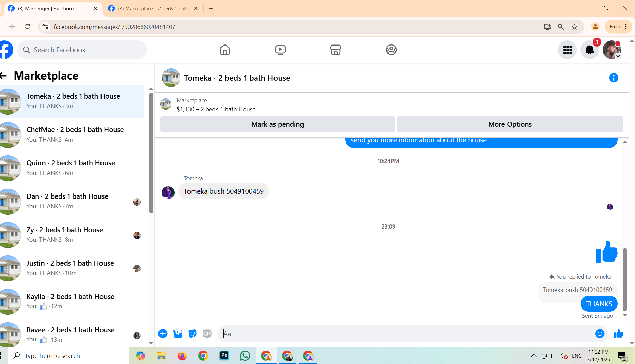Image resolution: width=635 pixels, height=364 pixels.
Task: Open the Chrome profile icon
Action: (x=595, y=27)
